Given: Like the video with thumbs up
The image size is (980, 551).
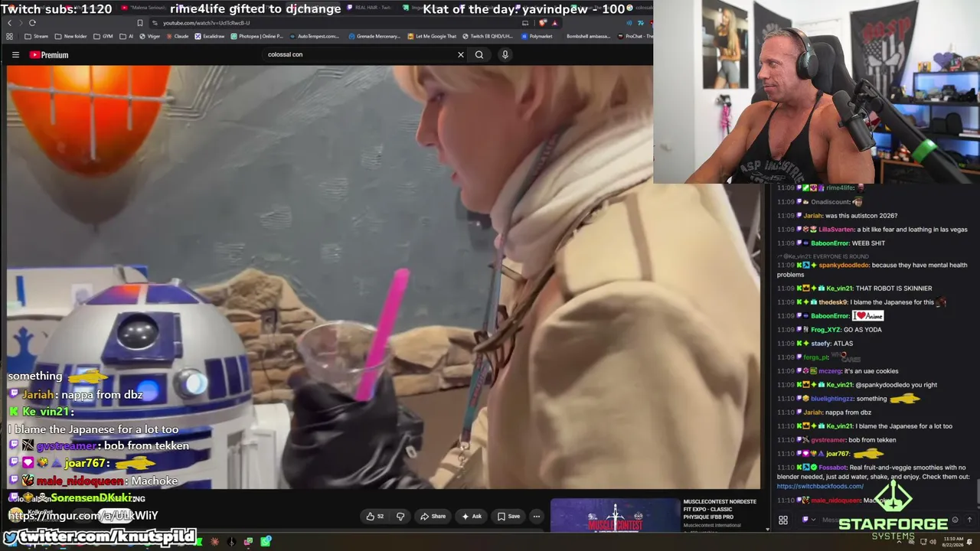Looking at the screenshot, I should 374,517.
